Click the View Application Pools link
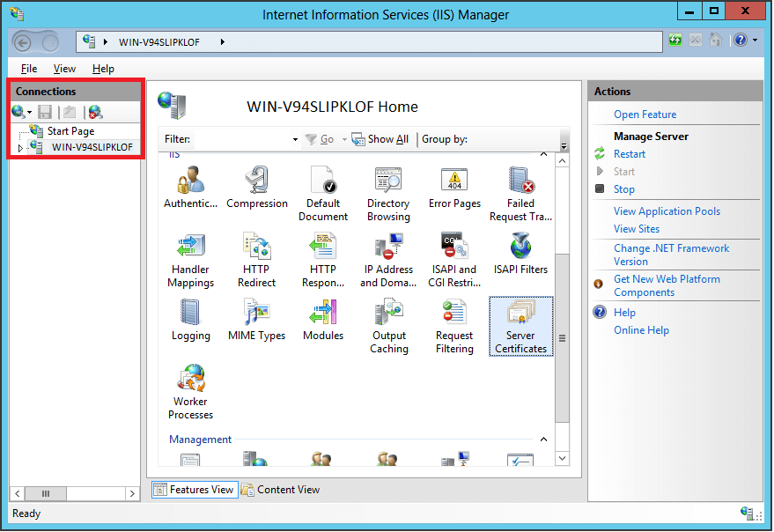This screenshot has width=774, height=532. (666, 211)
